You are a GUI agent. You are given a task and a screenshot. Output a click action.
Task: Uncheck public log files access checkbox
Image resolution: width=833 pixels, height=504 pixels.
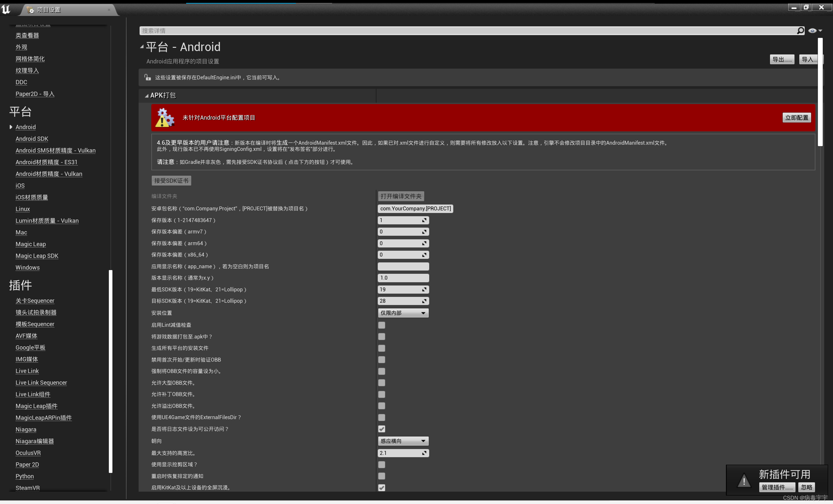382,429
